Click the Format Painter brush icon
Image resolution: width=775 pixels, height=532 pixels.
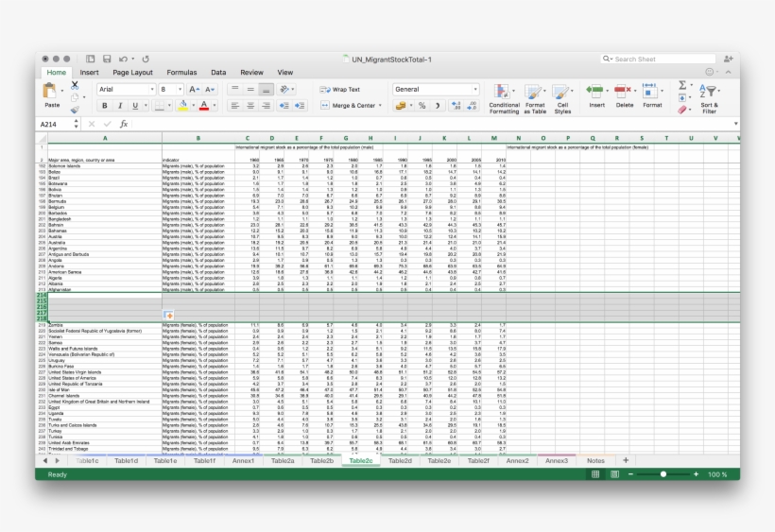(x=75, y=109)
